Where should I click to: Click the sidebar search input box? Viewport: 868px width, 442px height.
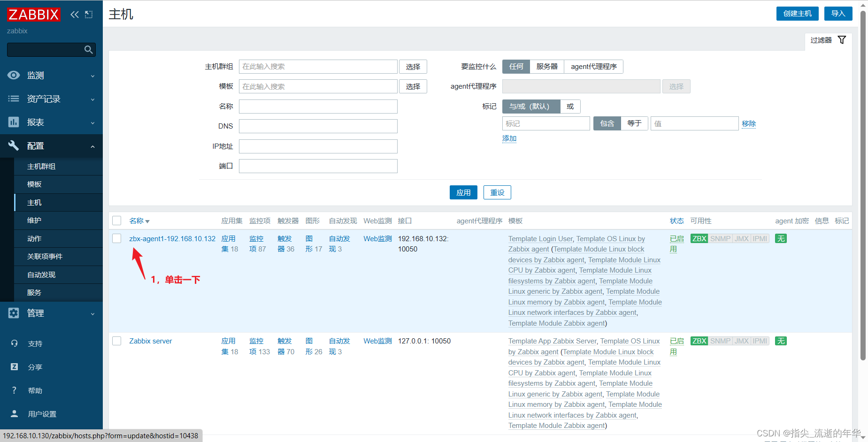click(x=51, y=50)
